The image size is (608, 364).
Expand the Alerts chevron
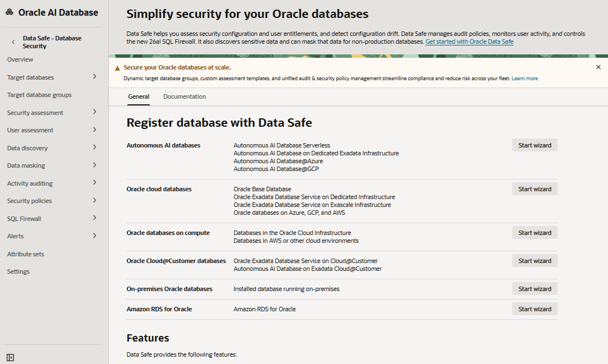point(95,236)
